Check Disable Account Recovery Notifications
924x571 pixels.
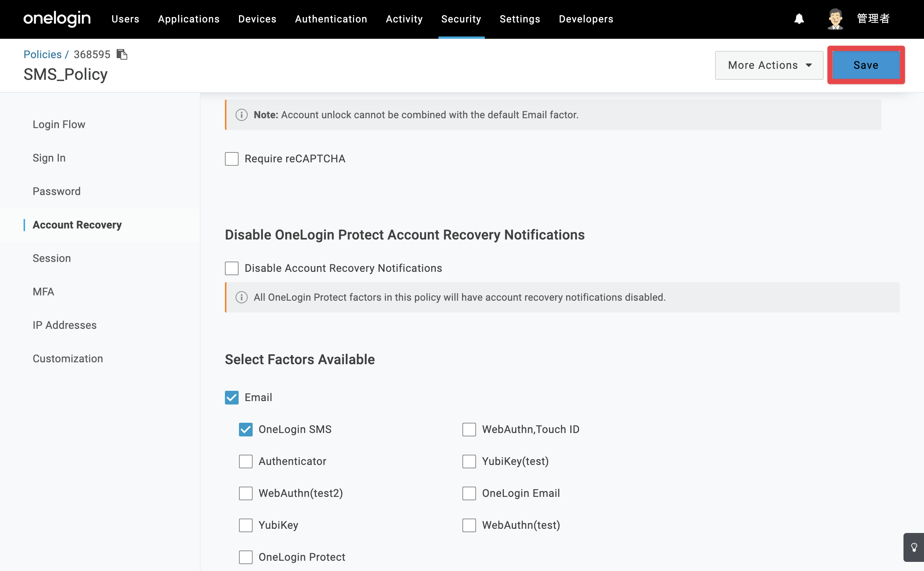pos(232,268)
